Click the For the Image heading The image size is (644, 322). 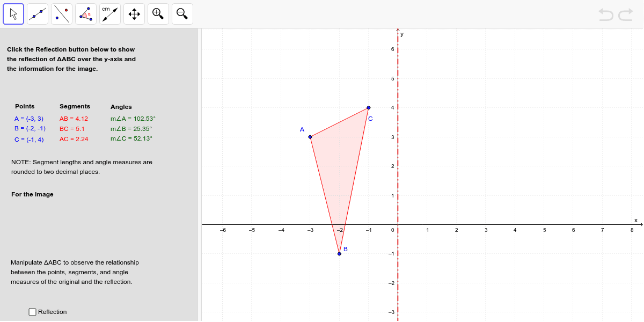point(32,194)
